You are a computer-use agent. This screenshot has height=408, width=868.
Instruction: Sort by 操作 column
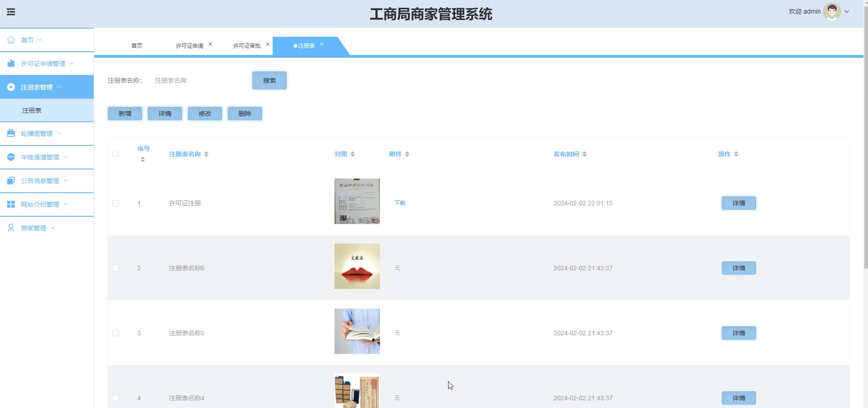pos(736,154)
